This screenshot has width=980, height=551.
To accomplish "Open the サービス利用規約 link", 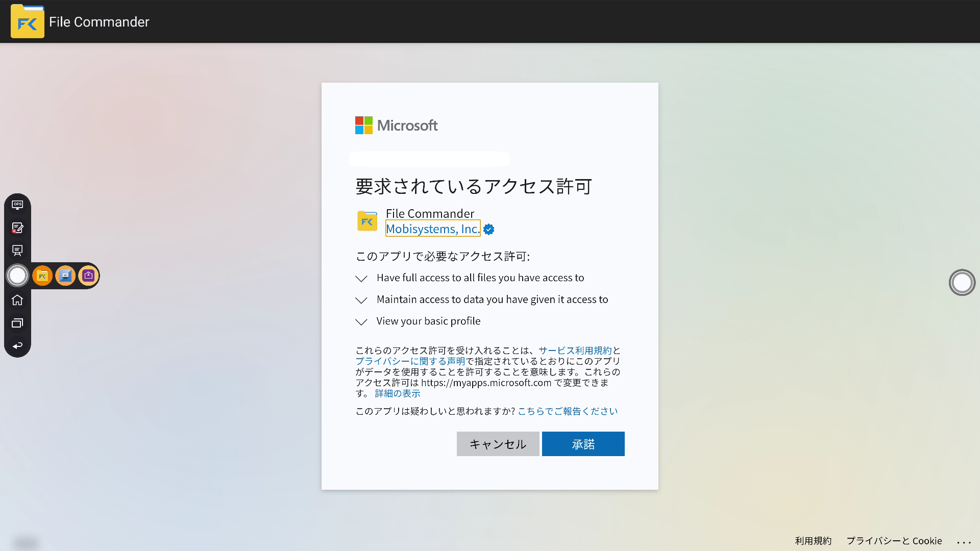I will (x=575, y=350).
